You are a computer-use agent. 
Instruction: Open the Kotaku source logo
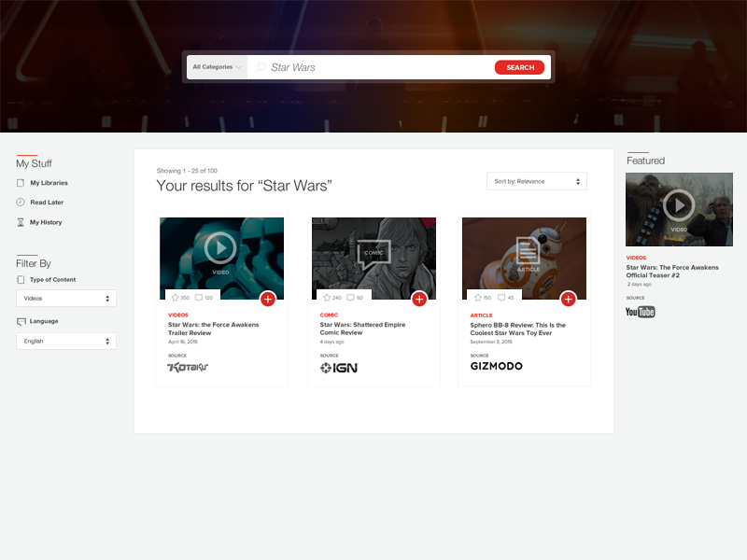click(x=188, y=367)
